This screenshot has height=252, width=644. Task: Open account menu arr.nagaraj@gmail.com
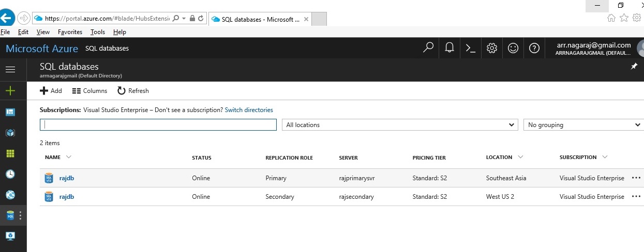pyautogui.click(x=593, y=49)
